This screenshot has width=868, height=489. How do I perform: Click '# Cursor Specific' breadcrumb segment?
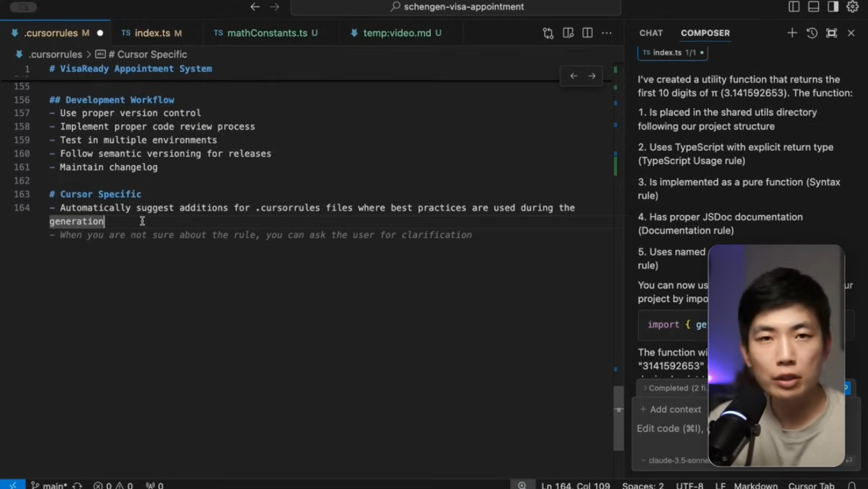[x=141, y=55]
